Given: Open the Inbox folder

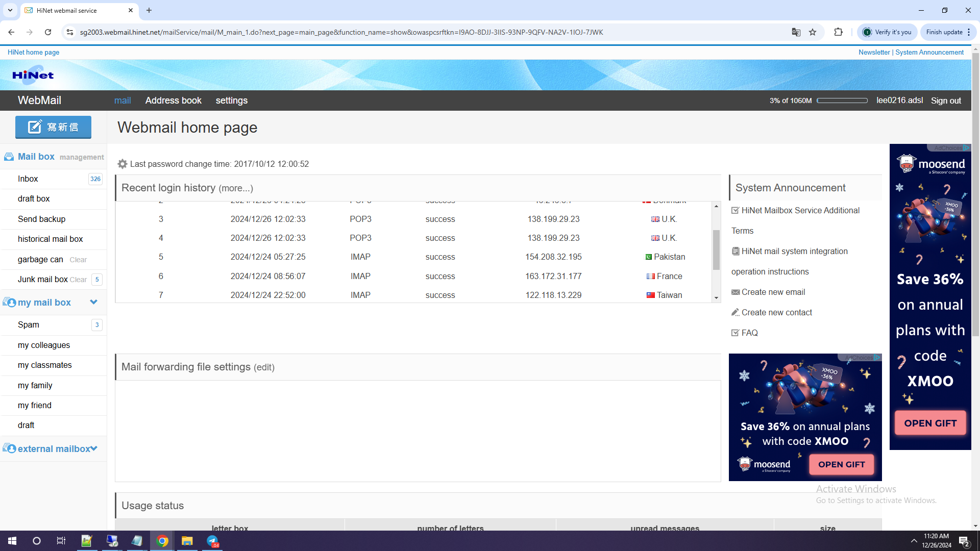Looking at the screenshot, I should point(28,179).
